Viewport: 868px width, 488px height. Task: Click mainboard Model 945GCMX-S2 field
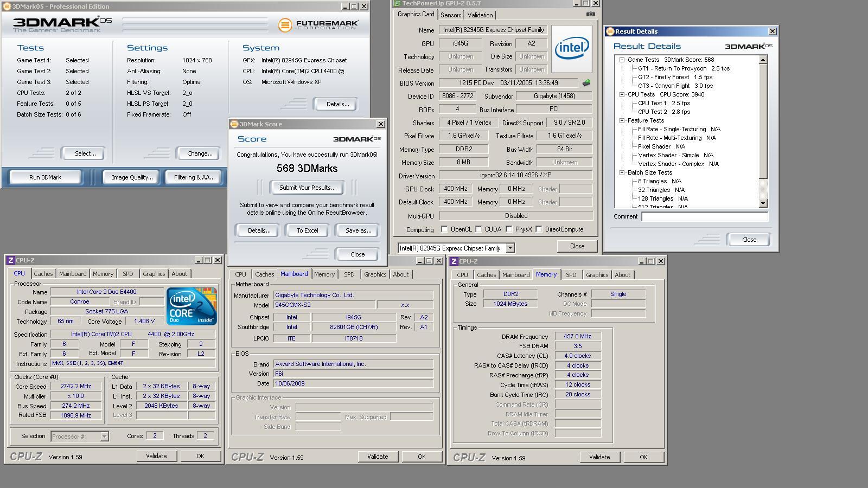click(324, 305)
